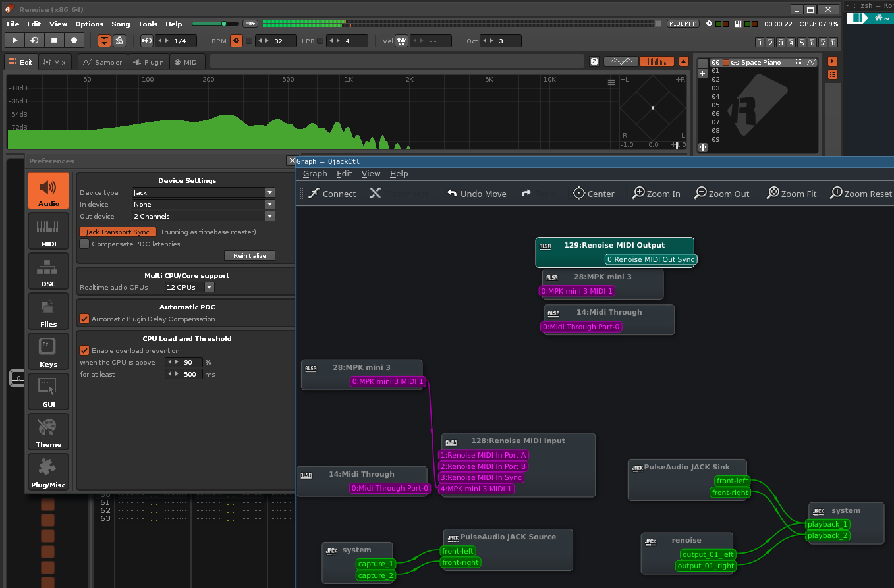This screenshot has width=894, height=588.
Task: Open MIDI section in Preferences sidebar
Action: click(x=48, y=231)
